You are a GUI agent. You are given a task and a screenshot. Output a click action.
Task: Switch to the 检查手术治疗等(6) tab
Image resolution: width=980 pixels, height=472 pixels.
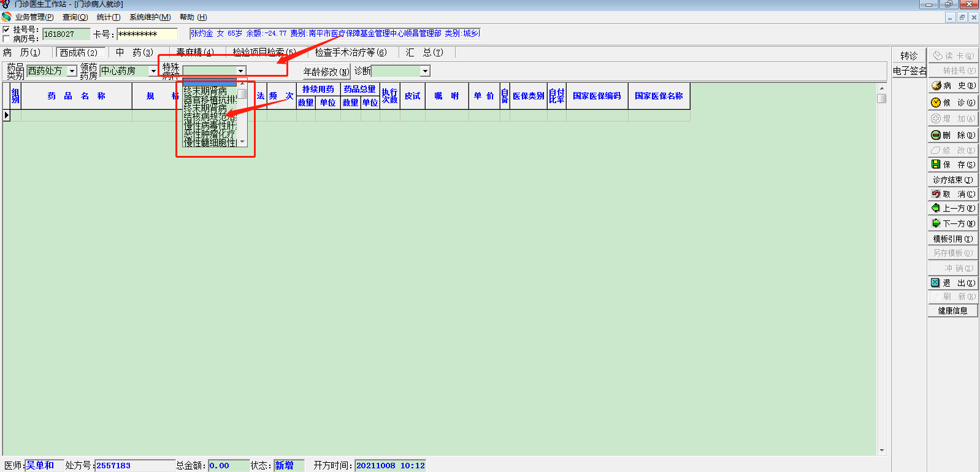pos(351,53)
